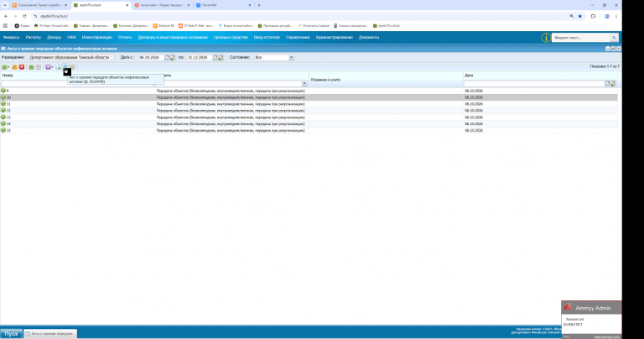Close the 'Почта Mail' browser tab
Screen dimensions: 644x339
click(249, 5)
